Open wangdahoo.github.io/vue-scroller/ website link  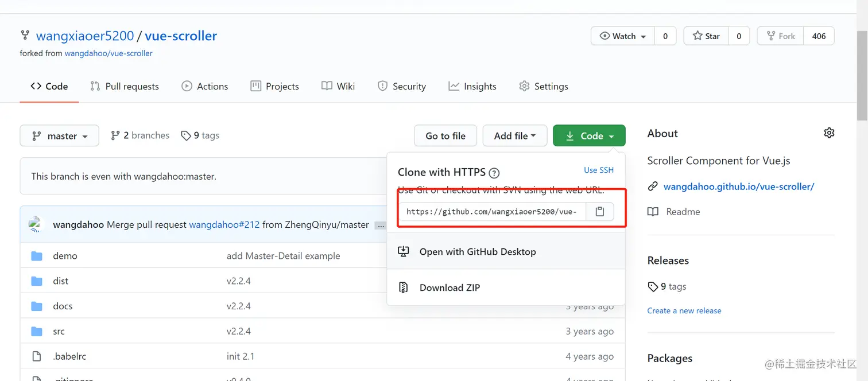click(739, 186)
